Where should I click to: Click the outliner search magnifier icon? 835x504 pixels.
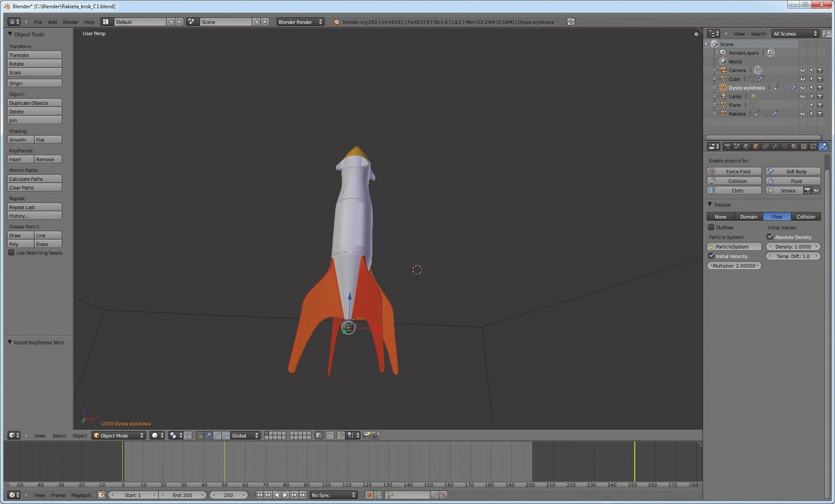827,33
